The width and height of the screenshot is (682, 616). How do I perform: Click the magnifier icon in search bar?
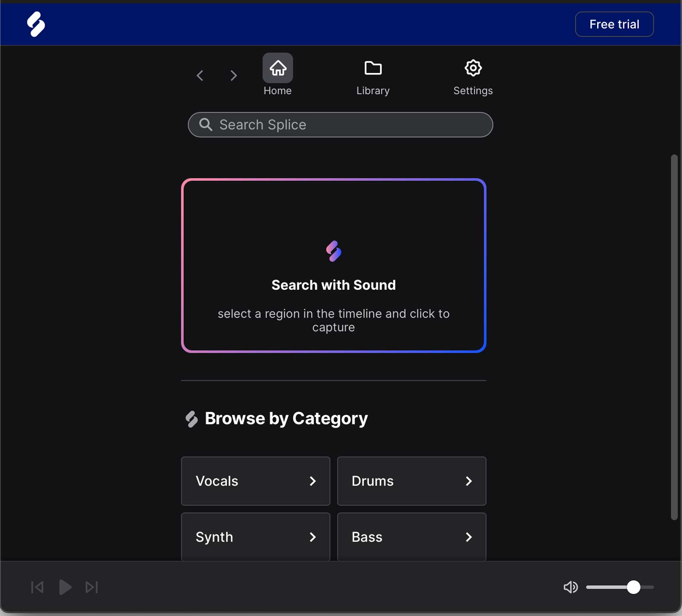(x=206, y=124)
